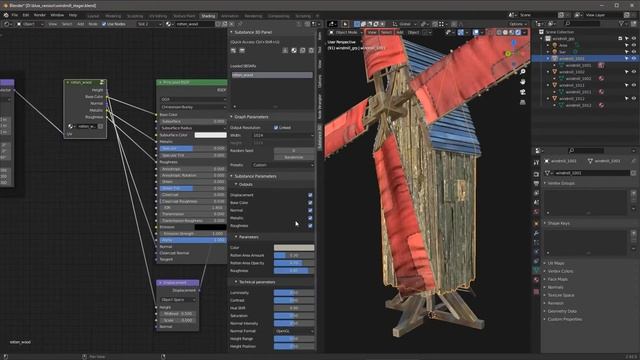Hide the selected windmill_1001 object via eye icon
This screenshot has width=640, height=360.
pyautogui.click(x=634, y=58)
